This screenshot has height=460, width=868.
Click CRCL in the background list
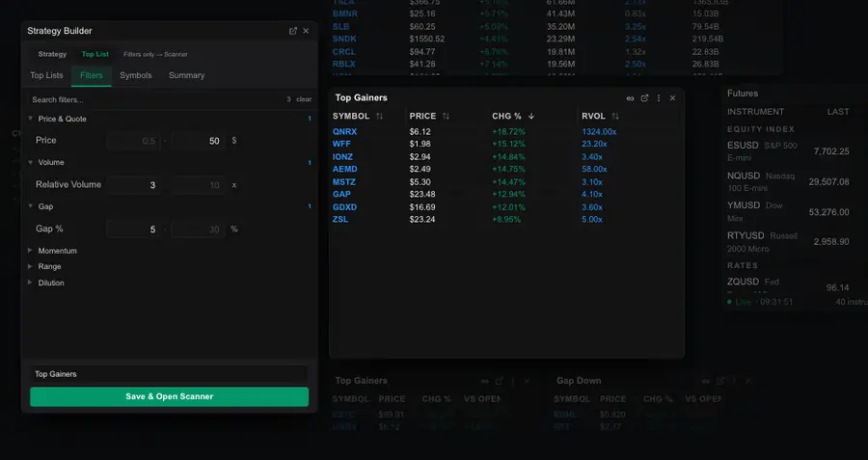pos(343,52)
